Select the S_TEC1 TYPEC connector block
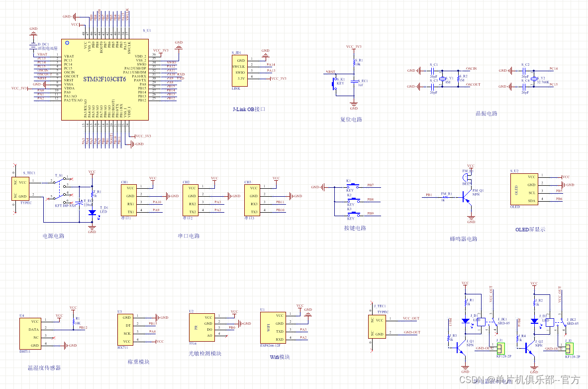Screen dimensions: 588x389 [20, 188]
